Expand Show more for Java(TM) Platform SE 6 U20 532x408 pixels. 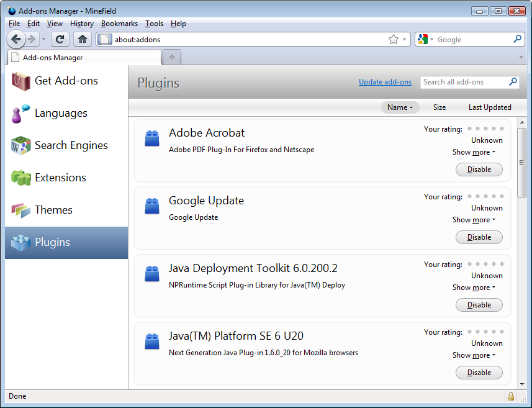[x=474, y=355]
